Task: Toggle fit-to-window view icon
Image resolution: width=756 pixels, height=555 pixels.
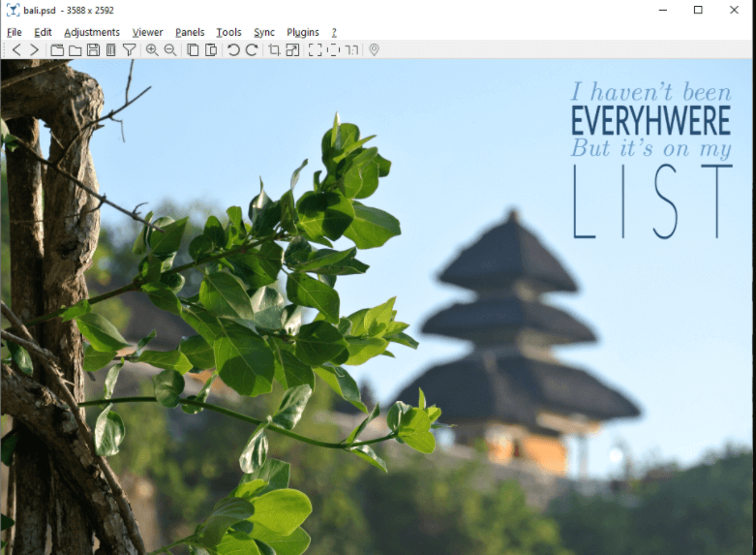Action: (333, 49)
